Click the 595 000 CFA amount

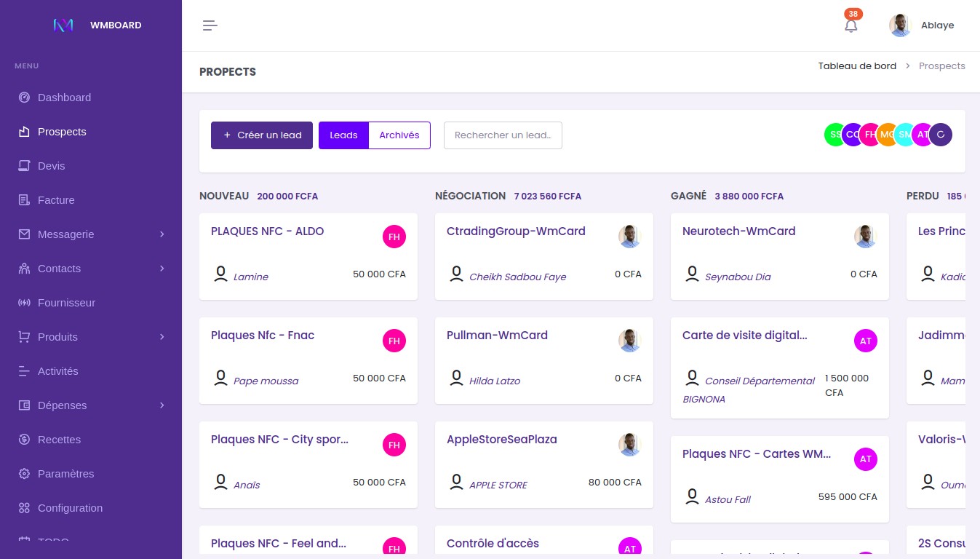848,497
